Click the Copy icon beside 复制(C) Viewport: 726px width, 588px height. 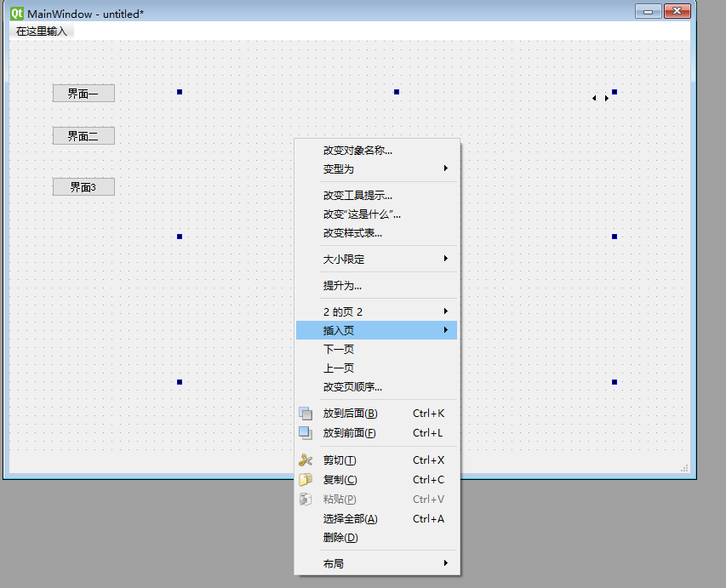[x=306, y=479]
